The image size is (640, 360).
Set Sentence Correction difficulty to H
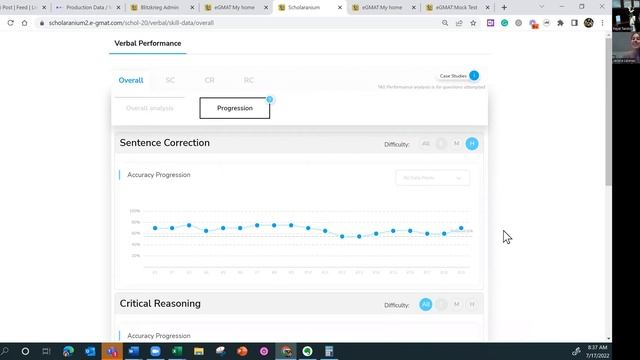tap(472, 144)
